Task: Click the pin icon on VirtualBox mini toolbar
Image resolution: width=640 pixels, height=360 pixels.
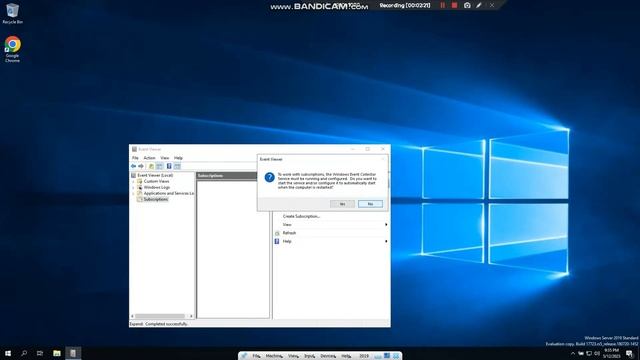Action: tap(244, 356)
